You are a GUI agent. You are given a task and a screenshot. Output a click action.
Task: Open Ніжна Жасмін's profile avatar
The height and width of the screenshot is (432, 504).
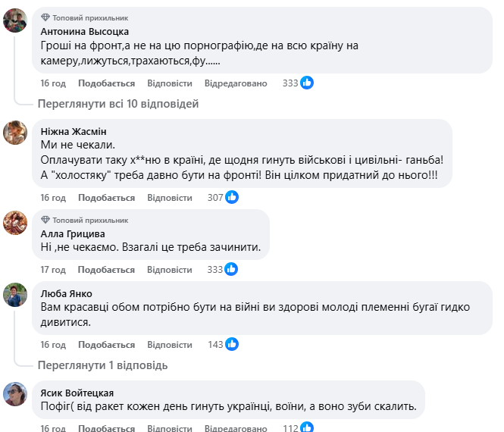(x=15, y=133)
